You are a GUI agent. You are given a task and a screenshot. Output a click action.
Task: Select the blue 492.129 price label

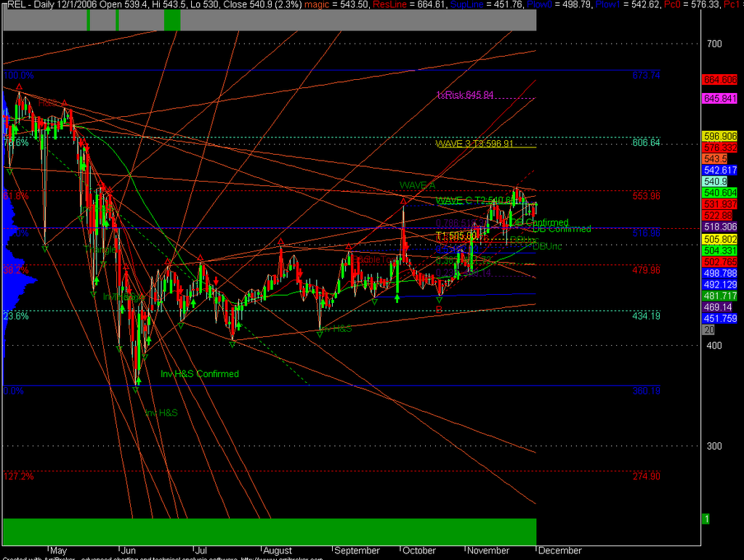click(720, 285)
